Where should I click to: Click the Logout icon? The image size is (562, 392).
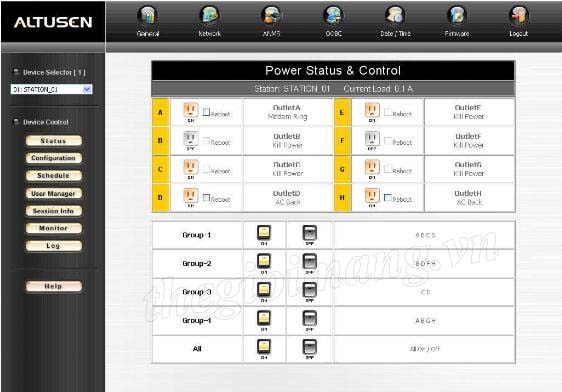pos(519,16)
